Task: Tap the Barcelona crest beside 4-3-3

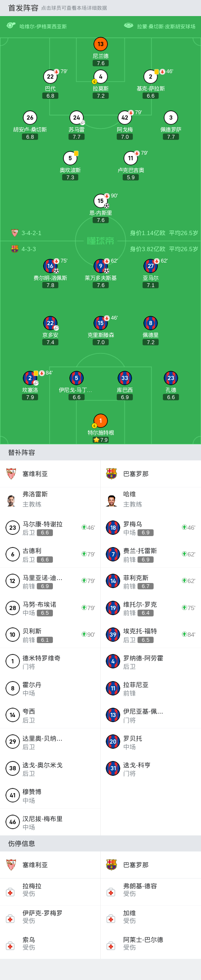Action: [x=15, y=249]
